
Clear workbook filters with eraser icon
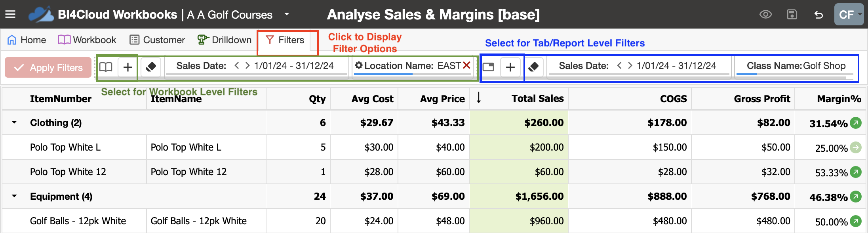point(150,67)
